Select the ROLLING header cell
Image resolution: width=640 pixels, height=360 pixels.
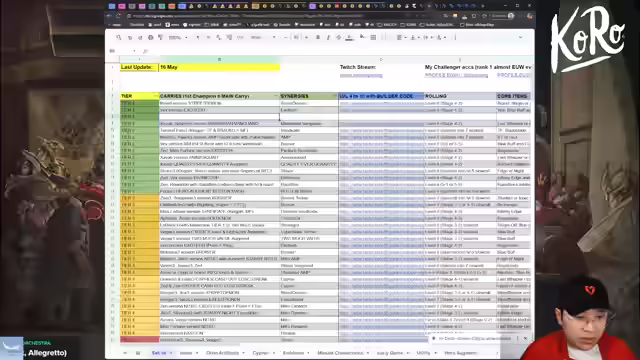pyautogui.click(x=460, y=96)
